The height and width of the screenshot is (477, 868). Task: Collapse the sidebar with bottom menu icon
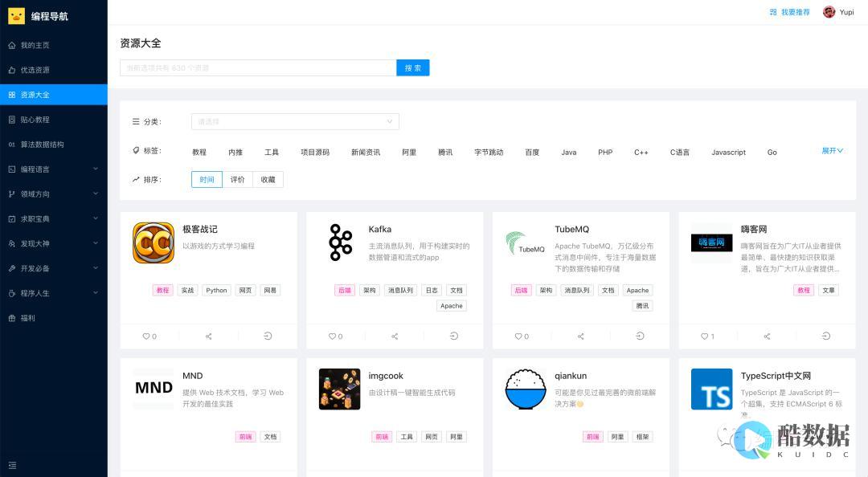coord(13,466)
